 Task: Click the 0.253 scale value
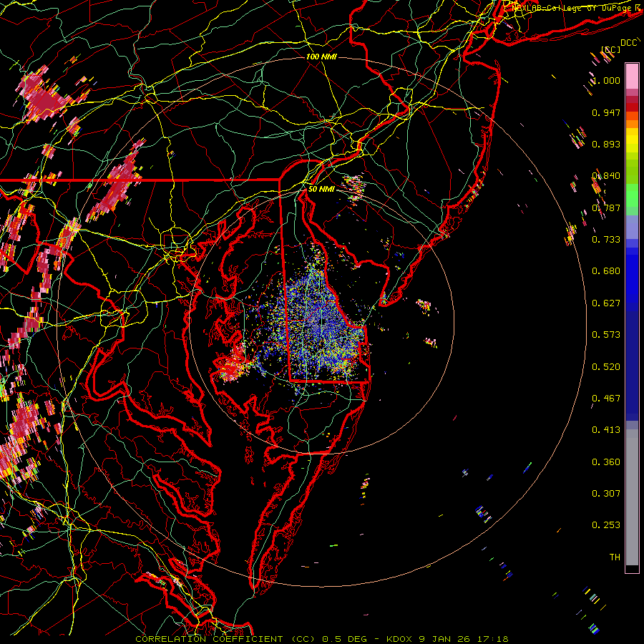pos(606,525)
